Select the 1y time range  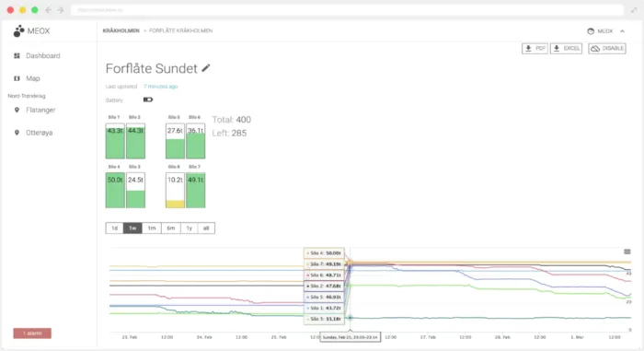189,228
